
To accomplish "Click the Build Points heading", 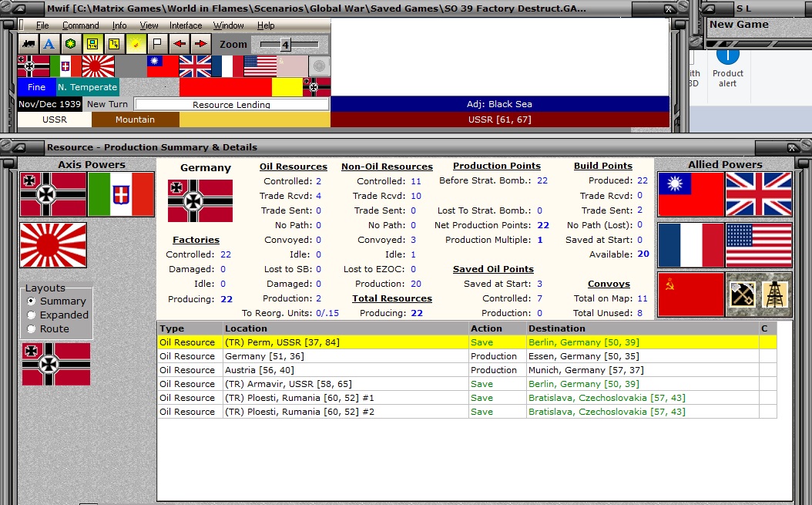I will pos(602,166).
